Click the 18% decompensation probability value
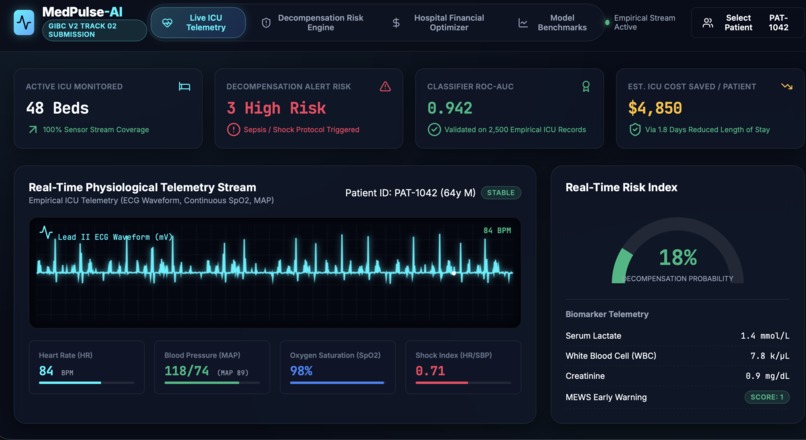Viewport: 806px width, 440px height. 678,257
